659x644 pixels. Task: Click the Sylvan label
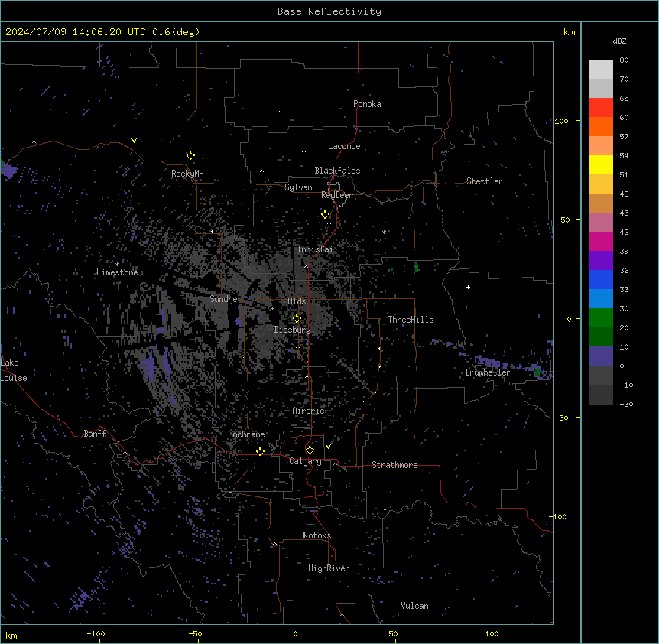coord(298,187)
